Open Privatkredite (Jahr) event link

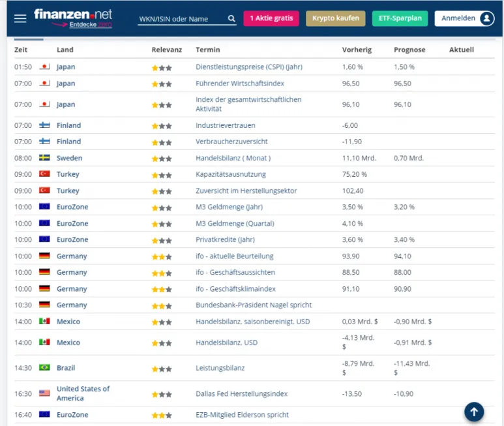(225, 239)
